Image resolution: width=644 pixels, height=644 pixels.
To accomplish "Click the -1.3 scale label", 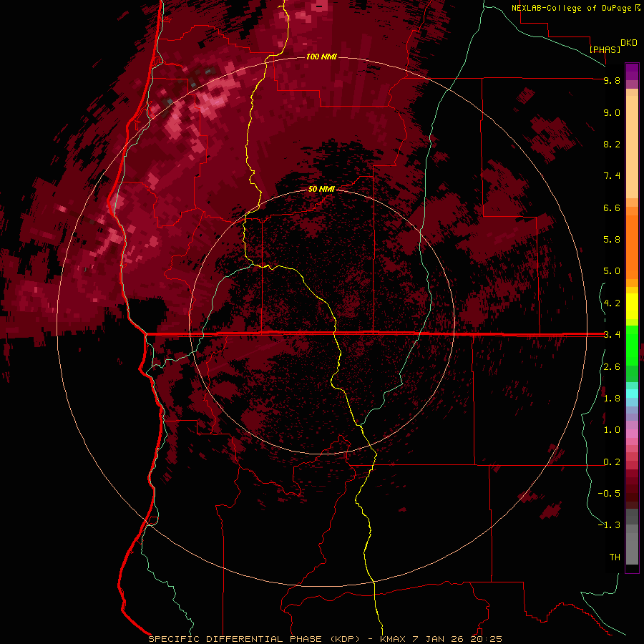I will click(x=609, y=525).
